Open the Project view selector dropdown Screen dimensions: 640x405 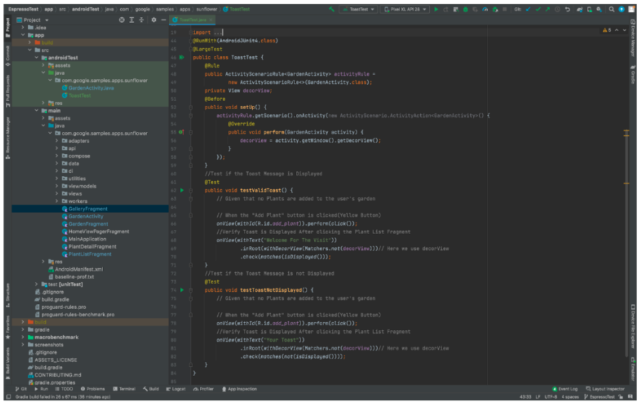click(33, 20)
